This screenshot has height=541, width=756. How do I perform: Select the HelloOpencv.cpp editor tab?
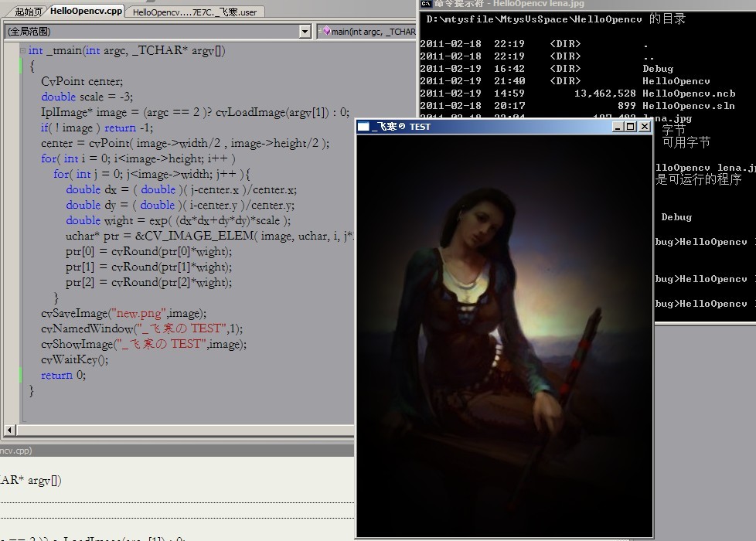tap(86, 12)
